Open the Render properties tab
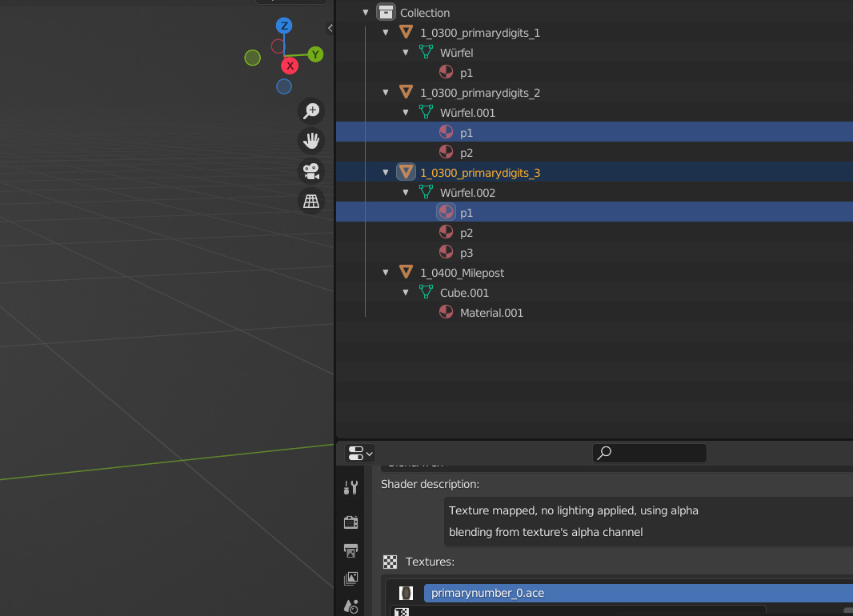The height and width of the screenshot is (616, 853). coord(350,522)
